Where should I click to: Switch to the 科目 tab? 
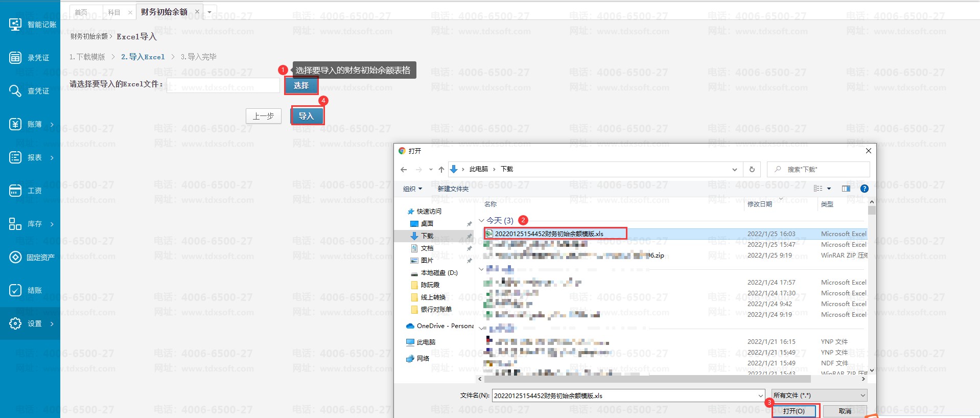click(114, 12)
